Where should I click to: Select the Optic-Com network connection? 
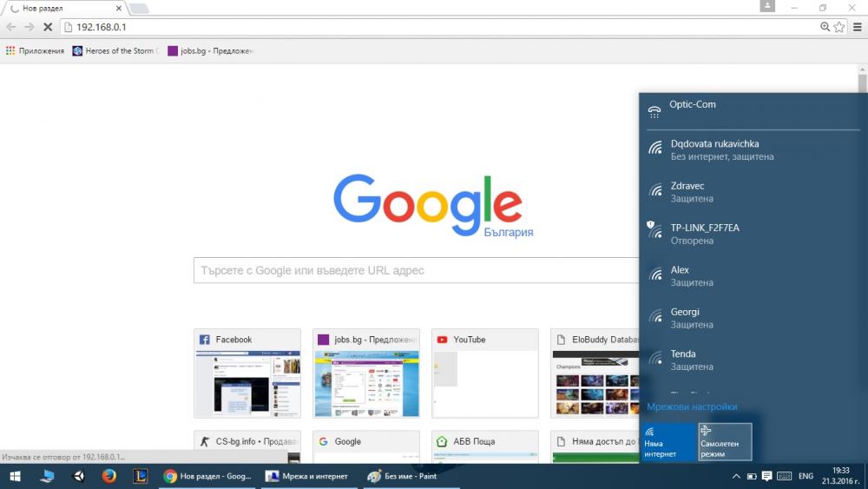[x=753, y=110]
